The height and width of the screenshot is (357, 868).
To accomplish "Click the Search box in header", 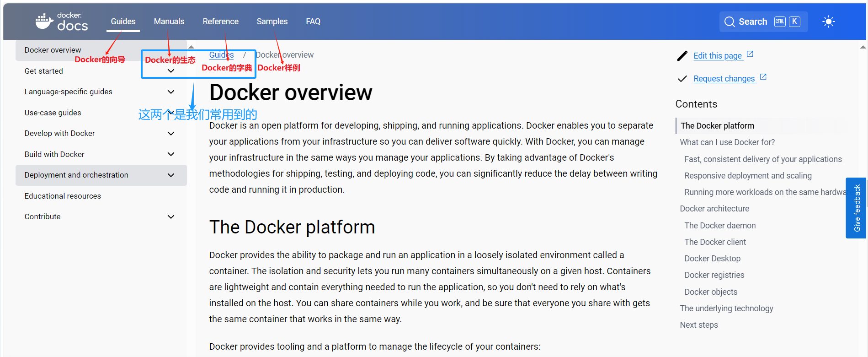I will pyautogui.click(x=763, y=22).
